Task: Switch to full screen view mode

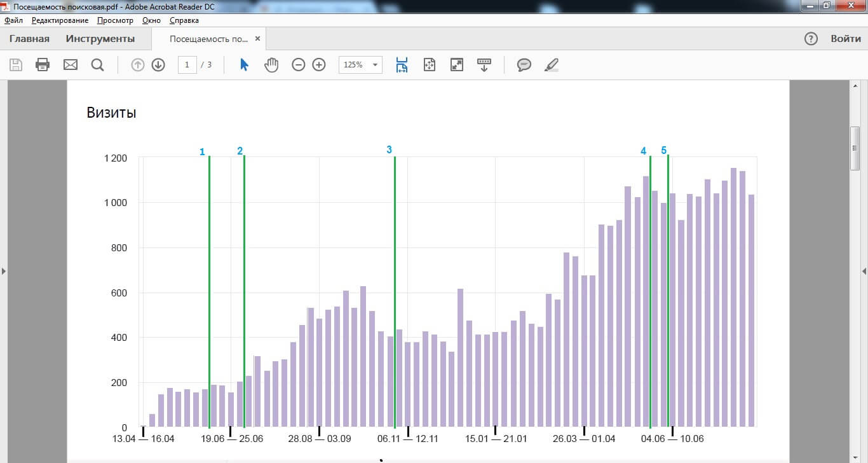Action: [x=456, y=65]
